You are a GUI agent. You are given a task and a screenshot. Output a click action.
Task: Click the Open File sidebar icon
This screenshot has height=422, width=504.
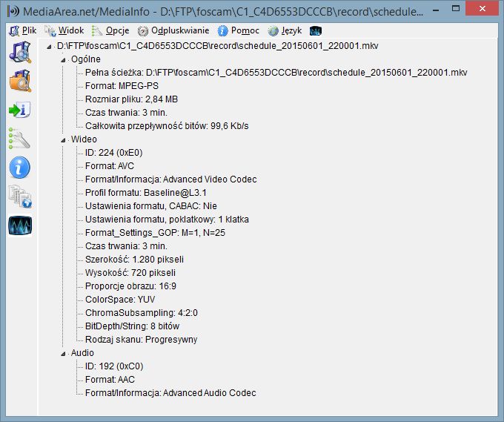pyautogui.click(x=20, y=53)
